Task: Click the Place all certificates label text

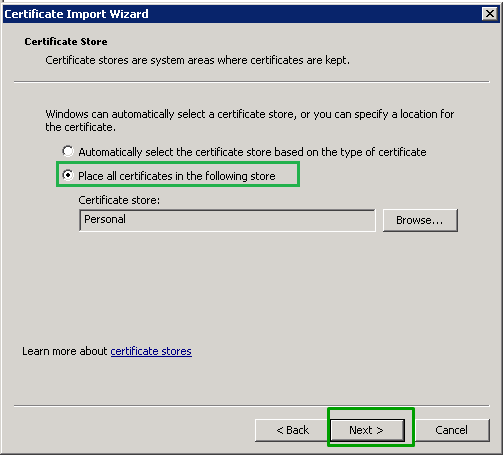Action: pyautogui.click(x=177, y=176)
